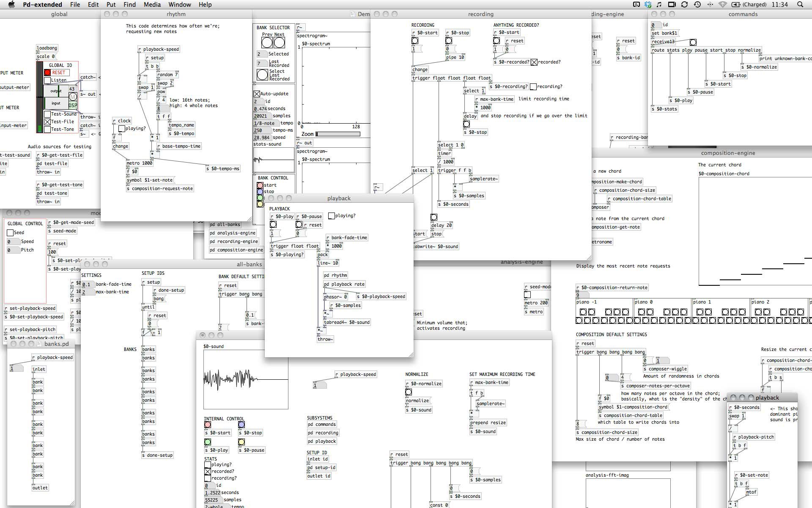812x508 pixels.
Task: Toggle the STATS recording? checkbox
Action: (208, 478)
